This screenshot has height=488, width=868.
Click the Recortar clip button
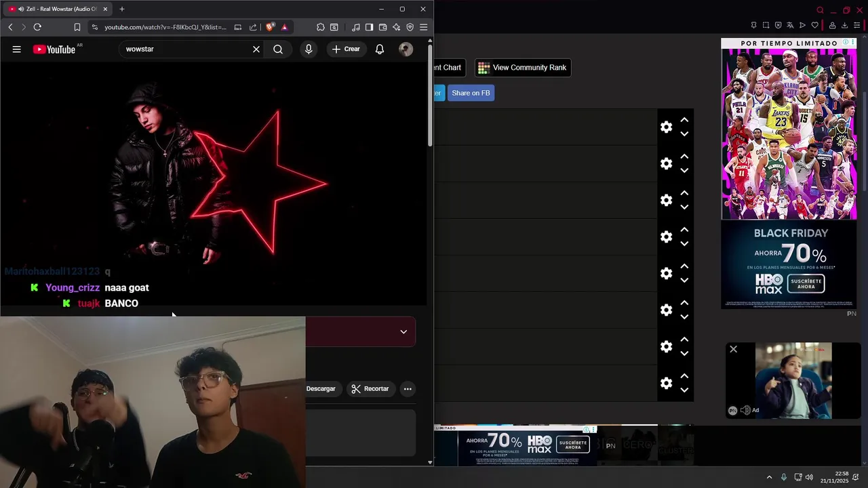[x=370, y=389]
